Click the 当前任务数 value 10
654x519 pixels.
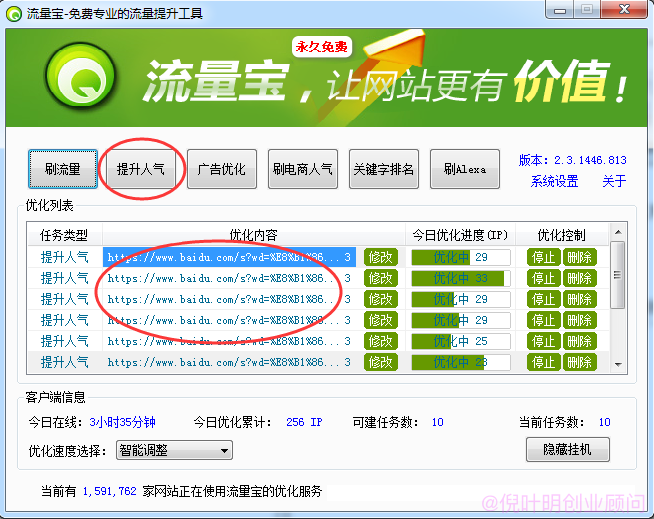605,422
